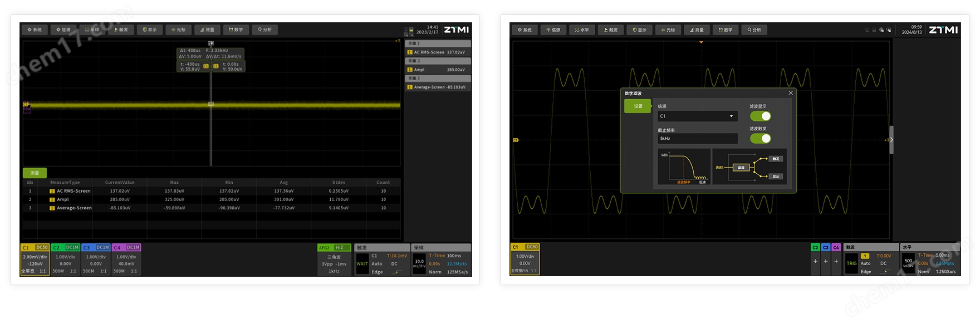Open 系统 menu in left oscilloscope
The image size is (980, 323).
click(x=35, y=30)
